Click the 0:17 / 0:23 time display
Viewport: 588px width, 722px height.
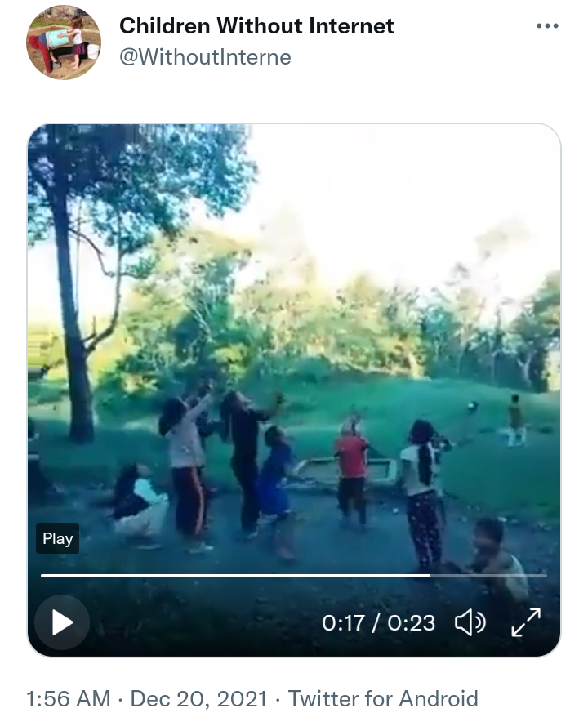378,623
